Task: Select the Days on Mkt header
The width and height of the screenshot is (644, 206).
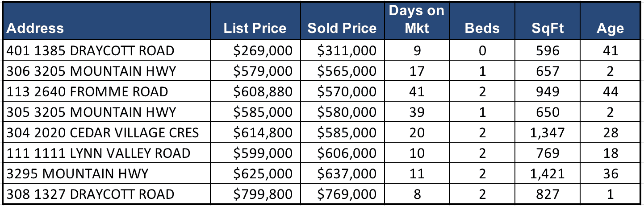Action: [416, 20]
